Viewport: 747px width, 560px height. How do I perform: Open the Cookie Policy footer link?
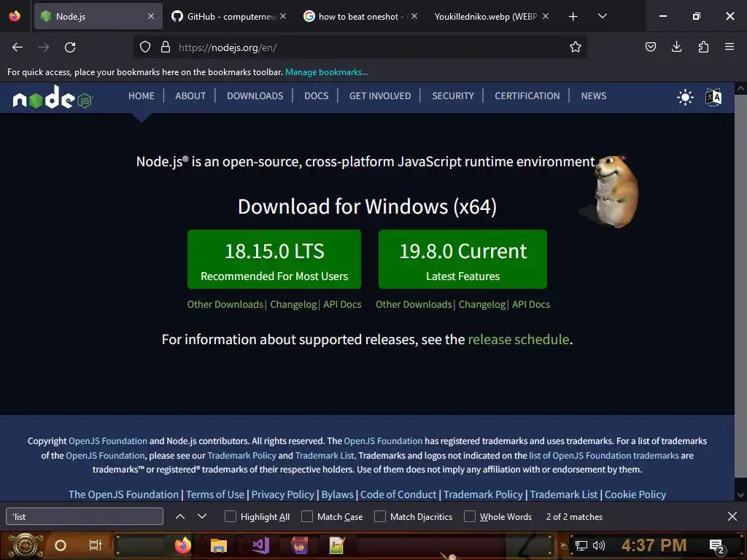(x=635, y=494)
